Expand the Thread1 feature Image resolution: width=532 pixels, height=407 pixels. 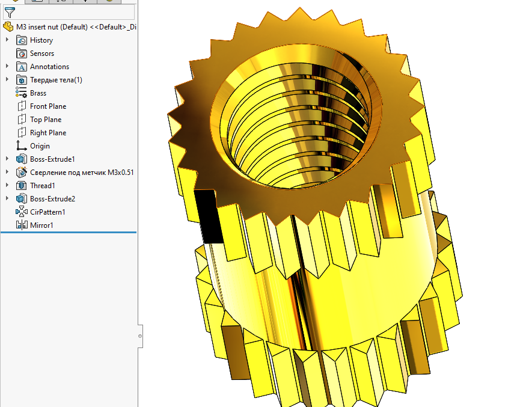7,186
